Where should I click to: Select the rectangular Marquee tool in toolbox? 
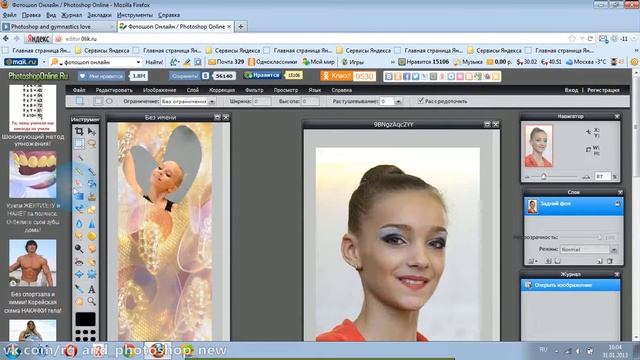tap(79, 144)
